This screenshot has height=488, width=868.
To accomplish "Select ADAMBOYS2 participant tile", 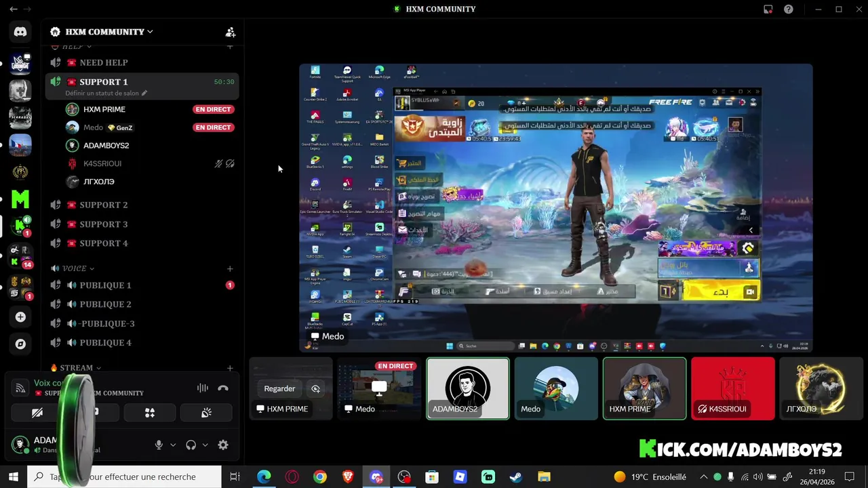I will click(468, 389).
